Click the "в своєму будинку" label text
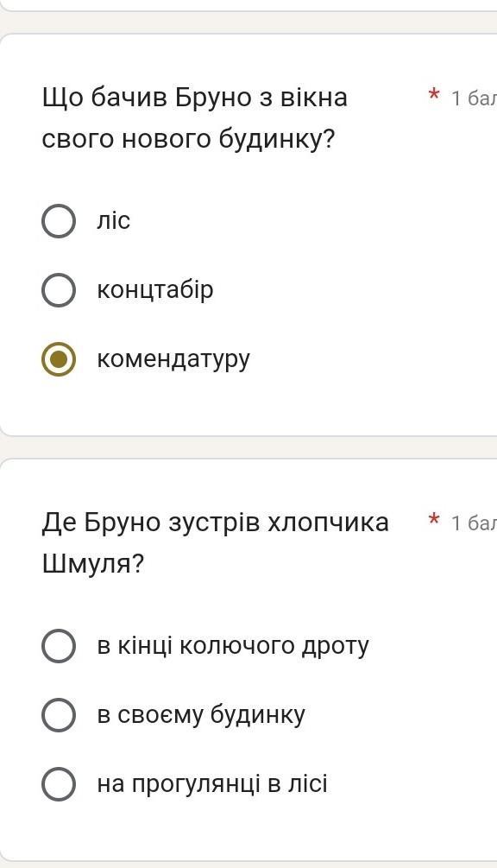Image resolution: width=497 pixels, height=868 pixels. click(x=201, y=715)
